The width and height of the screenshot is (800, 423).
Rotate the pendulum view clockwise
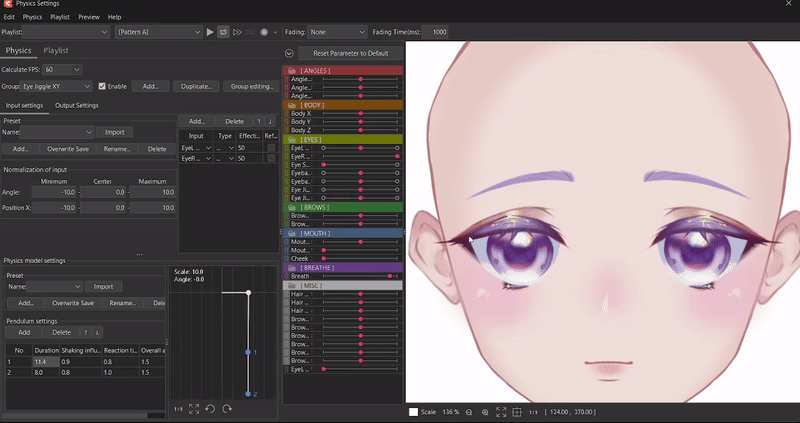(228, 409)
